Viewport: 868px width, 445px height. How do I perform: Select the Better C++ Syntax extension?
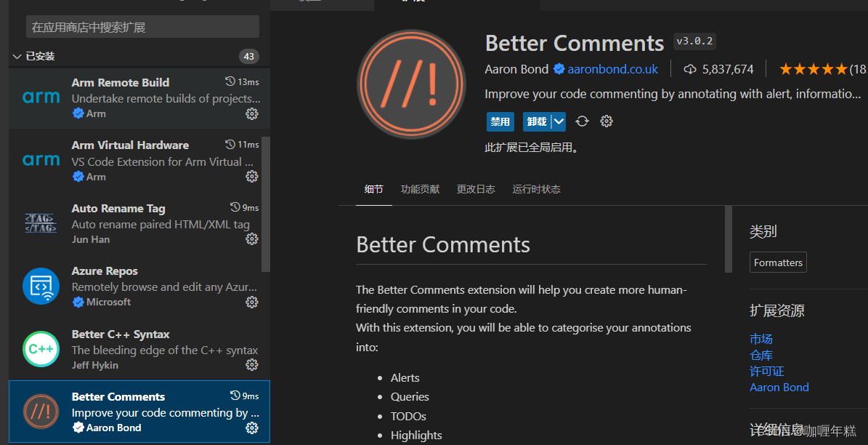[139, 349]
